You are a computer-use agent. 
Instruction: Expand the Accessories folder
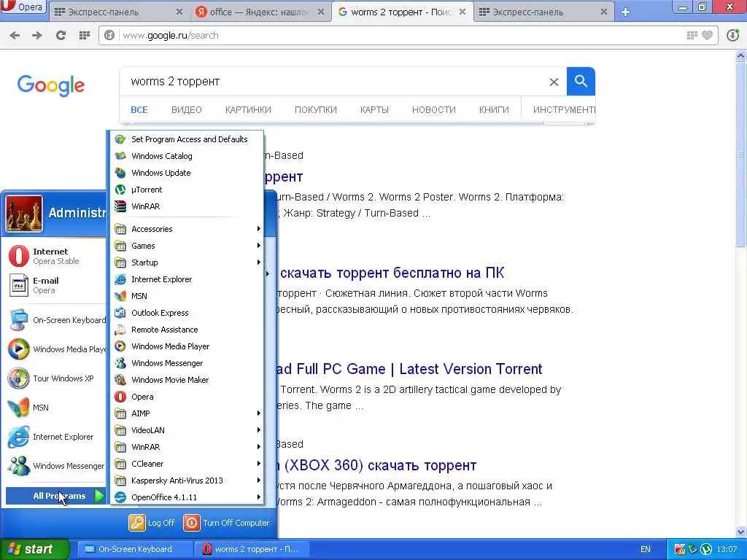pyautogui.click(x=187, y=229)
